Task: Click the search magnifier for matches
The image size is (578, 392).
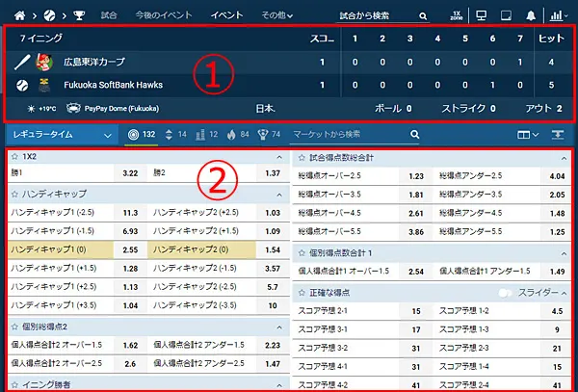Action: tap(423, 15)
